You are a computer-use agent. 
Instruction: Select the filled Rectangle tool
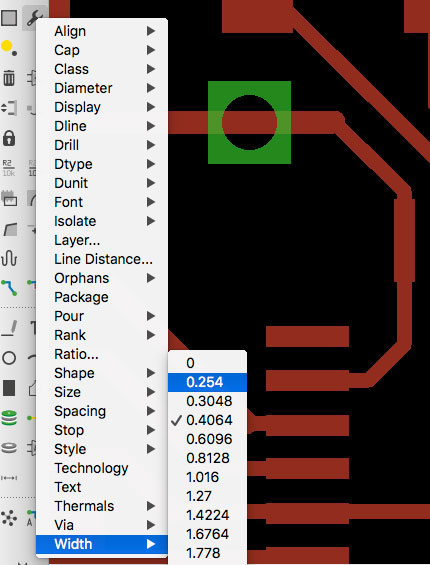click(x=9, y=388)
